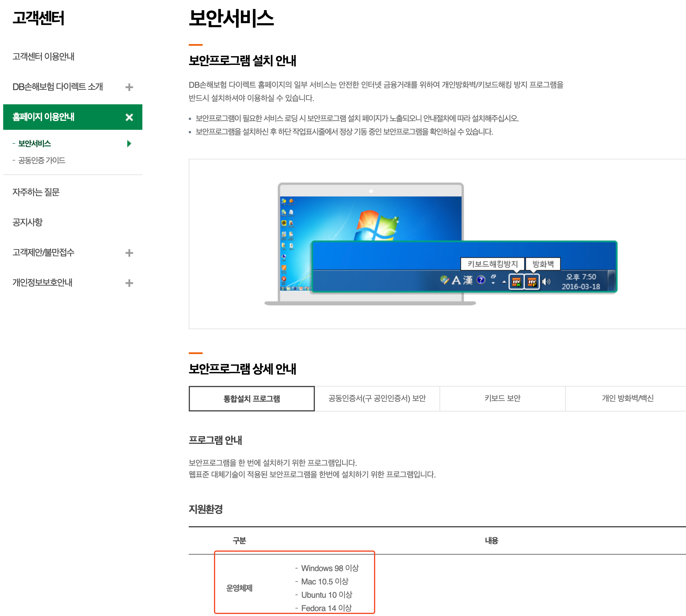Go to 자주하는 질문 page
686x616 pixels.
(x=36, y=192)
